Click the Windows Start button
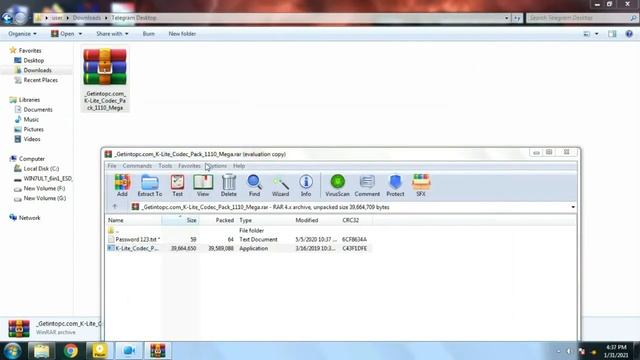The image size is (640, 360). [12, 351]
